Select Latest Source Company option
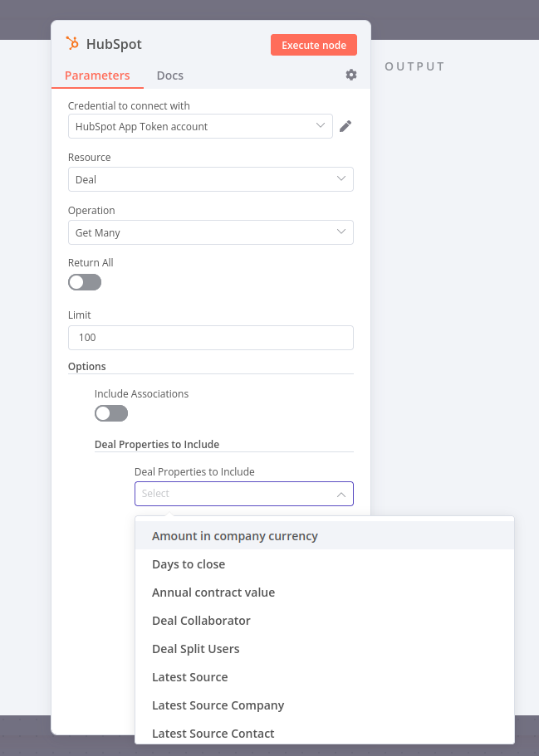The width and height of the screenshot is (539, 756). (x=218, y=705)
